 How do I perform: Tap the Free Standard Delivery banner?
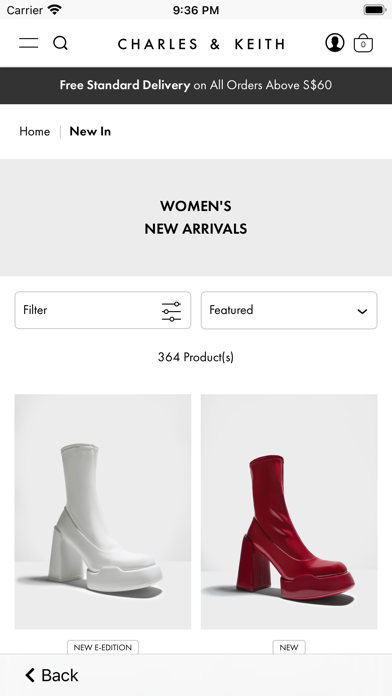[196, 85]
